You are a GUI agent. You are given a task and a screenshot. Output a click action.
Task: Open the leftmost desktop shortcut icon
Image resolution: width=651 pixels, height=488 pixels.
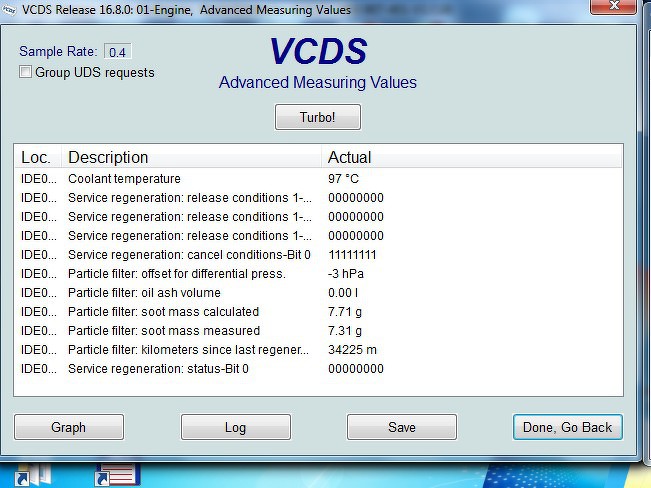click(33, 475)
